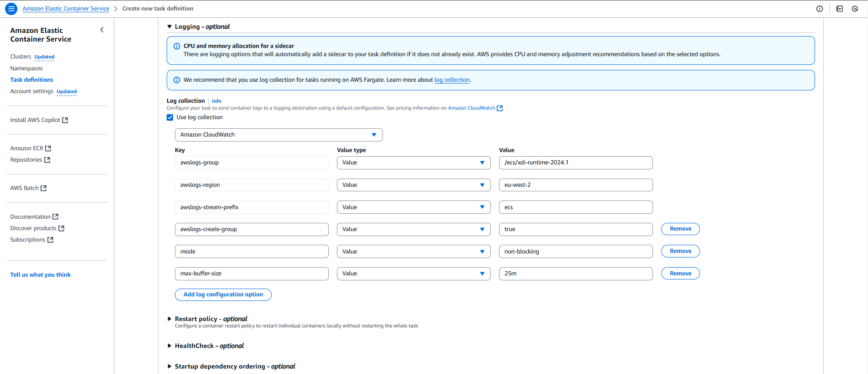The image size is (868, 374).
Task: Open Account settings in the sidebar
Action: [x=32, y=91]
